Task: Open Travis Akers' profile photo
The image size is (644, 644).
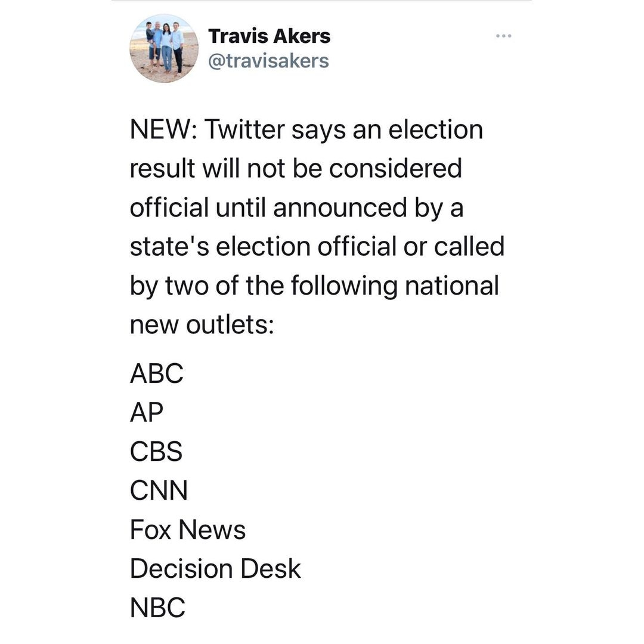Action: [x=164, y=48]
